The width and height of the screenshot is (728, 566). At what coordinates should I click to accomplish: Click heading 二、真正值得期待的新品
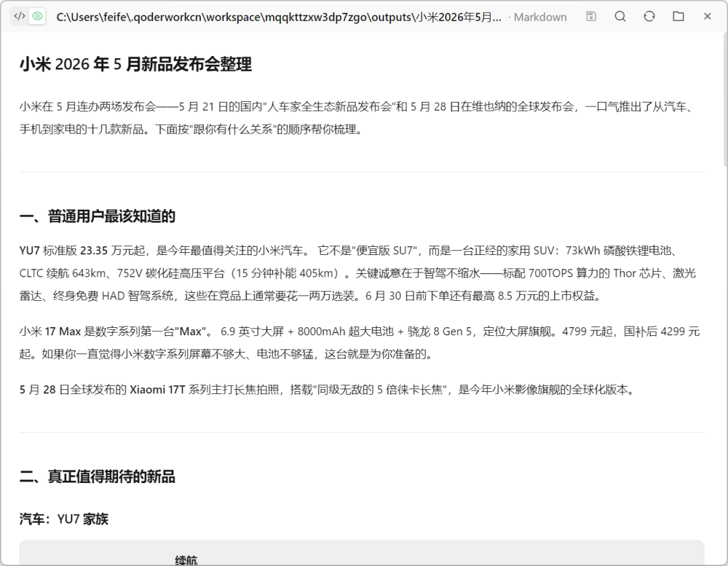pyautogui.click(x=98, y=476)
